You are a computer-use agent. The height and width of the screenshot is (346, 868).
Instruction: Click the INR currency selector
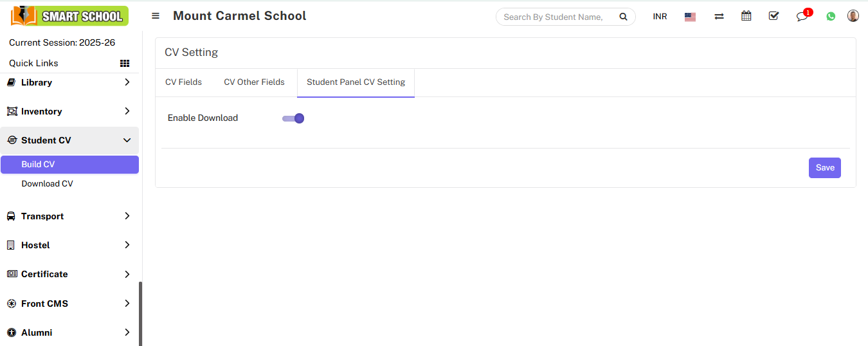pos(660,17)
